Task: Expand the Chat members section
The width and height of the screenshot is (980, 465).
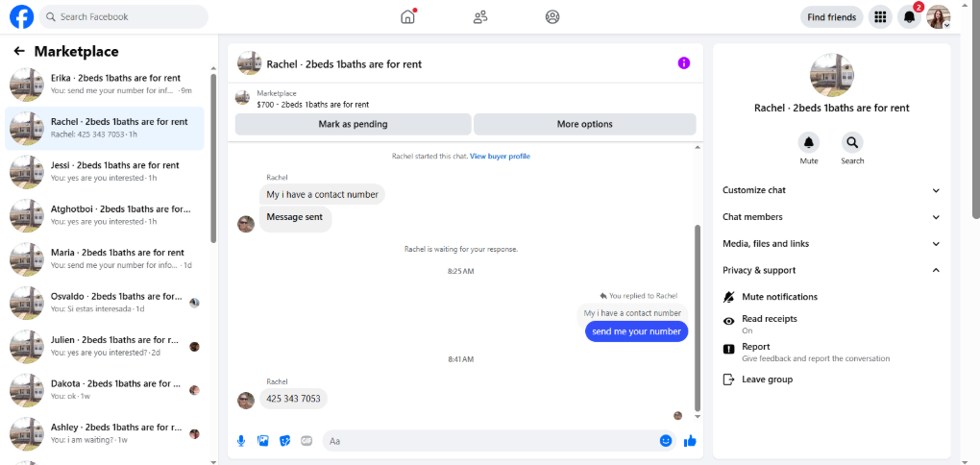Action: (x=831, y=217)
